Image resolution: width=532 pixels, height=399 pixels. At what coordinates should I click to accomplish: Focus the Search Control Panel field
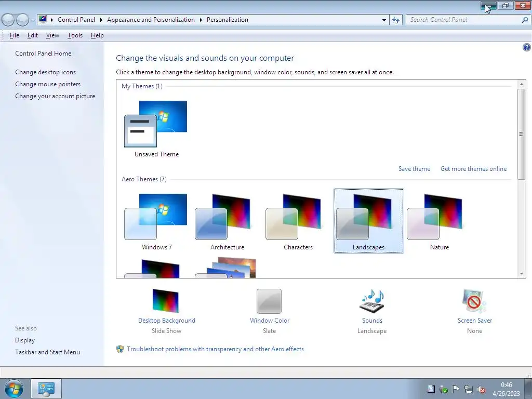tap(463, 20)
